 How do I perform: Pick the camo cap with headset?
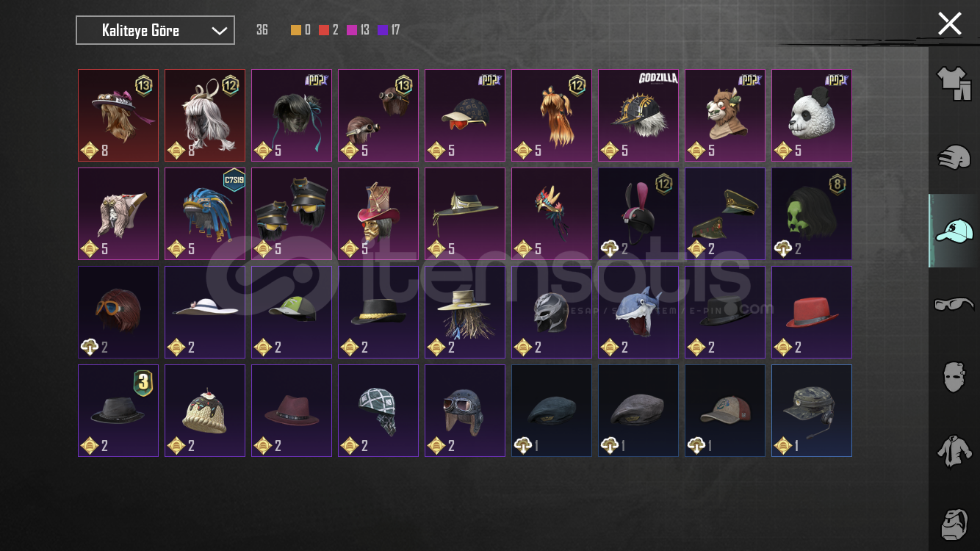click(812, 411)
